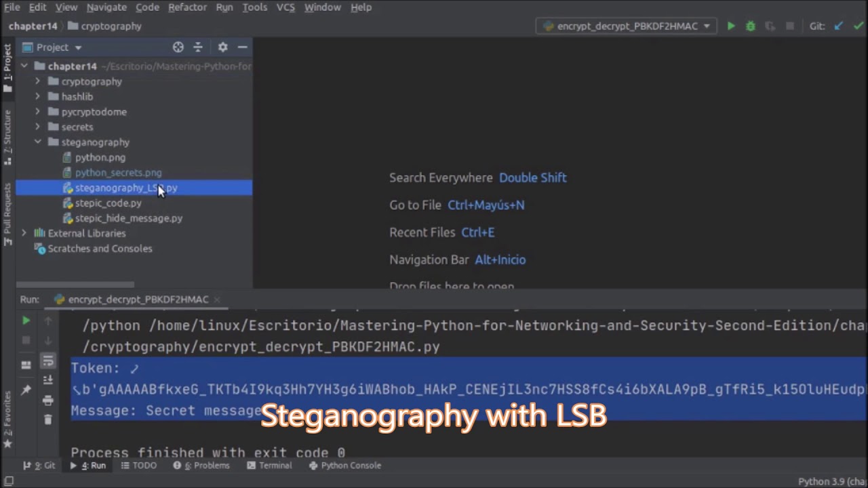Run the configuration with the green toolbar arrow
Viewport: 868px width, 488px height.
(x=731, y=26)
